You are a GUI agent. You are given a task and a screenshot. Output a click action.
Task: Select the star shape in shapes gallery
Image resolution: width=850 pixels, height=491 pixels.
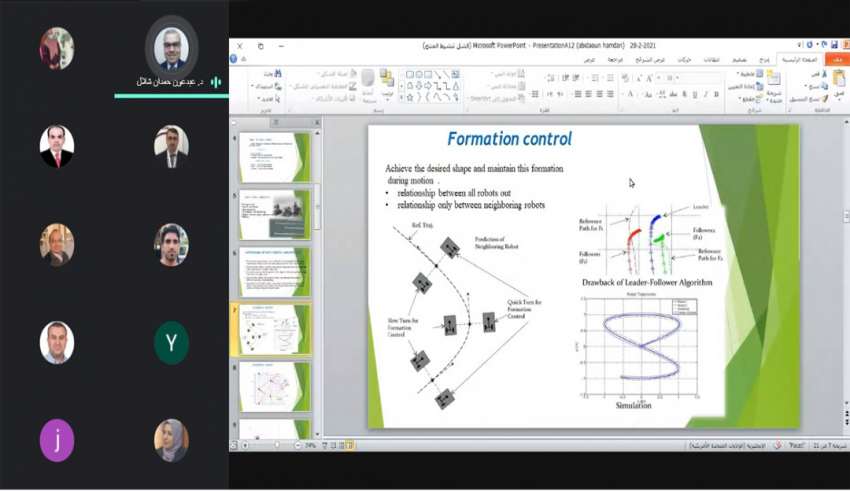pyautogui.click(x=410, y=98)
